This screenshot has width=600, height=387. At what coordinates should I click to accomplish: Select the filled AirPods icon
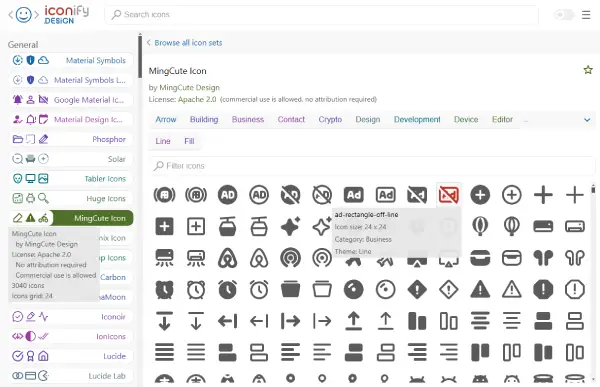(x=543, y=258)
